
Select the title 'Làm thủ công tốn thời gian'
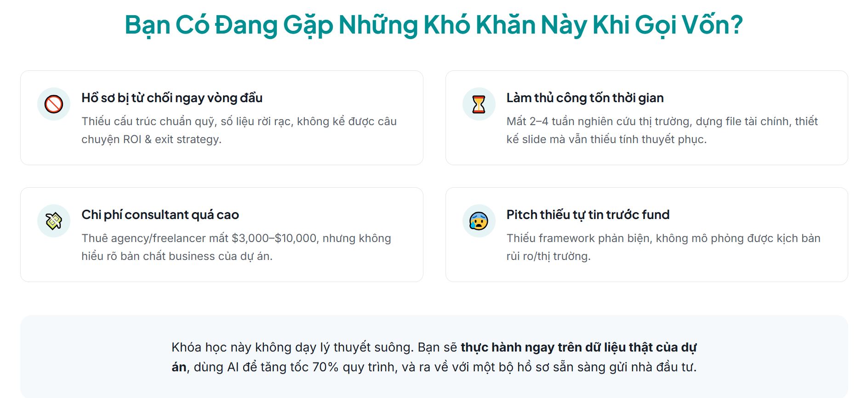click(x=585, y=98)
